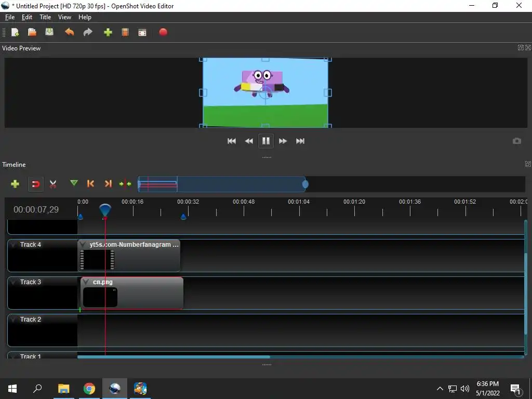This screenshot has height=399, width=532.
Task: Save the project with the toolbar icon
Action: click(49, 32)
